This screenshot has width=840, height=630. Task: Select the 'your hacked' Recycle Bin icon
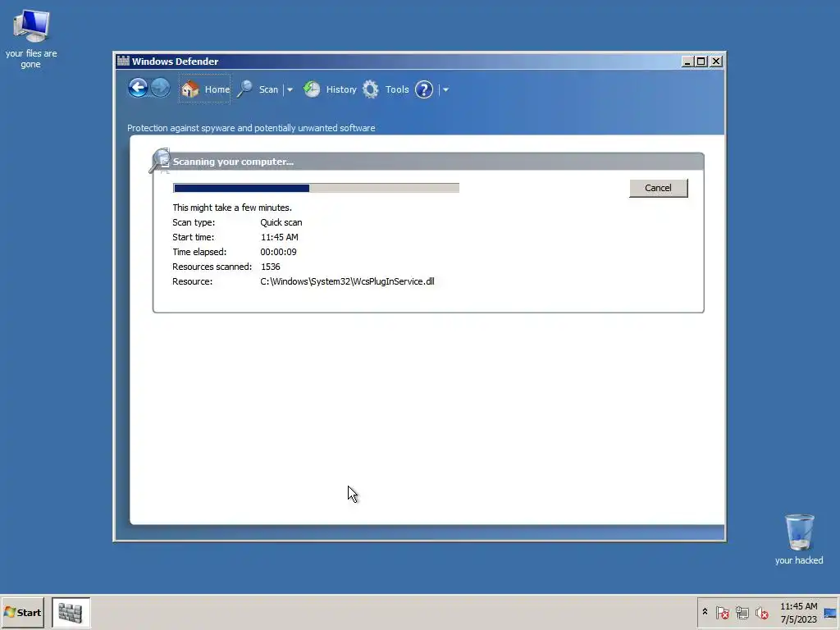coord(799,540)
